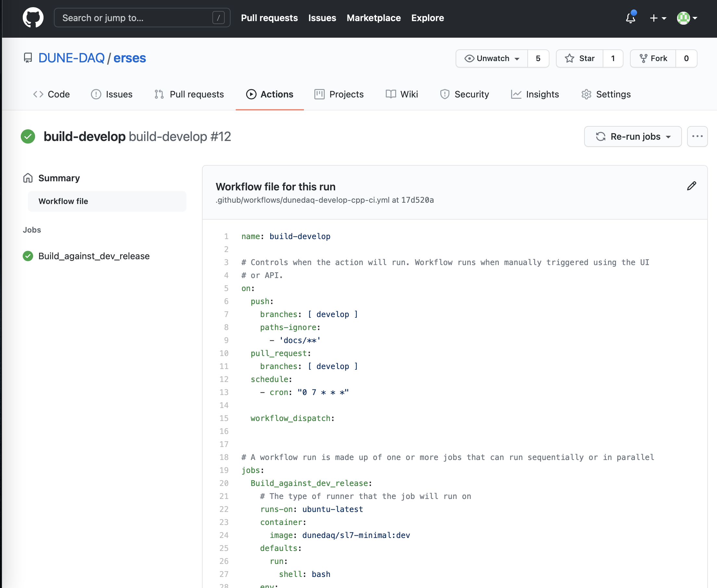Click the Fork repository button
Viewport: 717px width, 588px height.
[x=653, y=58]
